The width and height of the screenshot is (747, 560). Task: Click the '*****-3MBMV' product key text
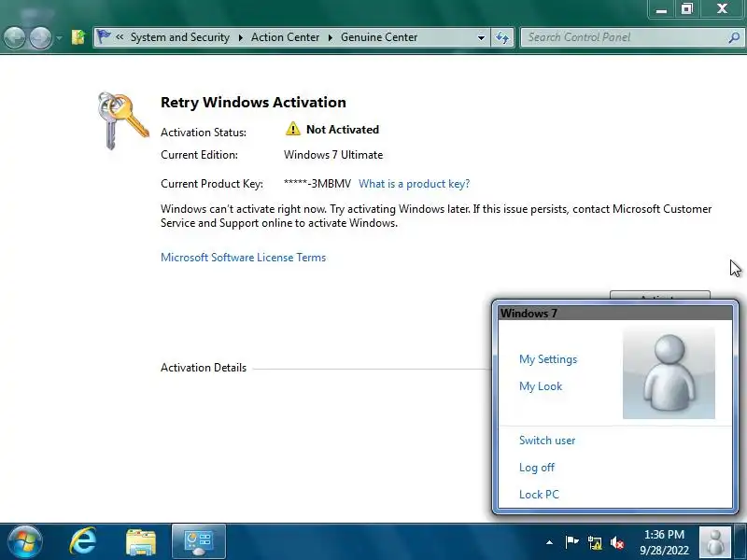coord(317,184)
